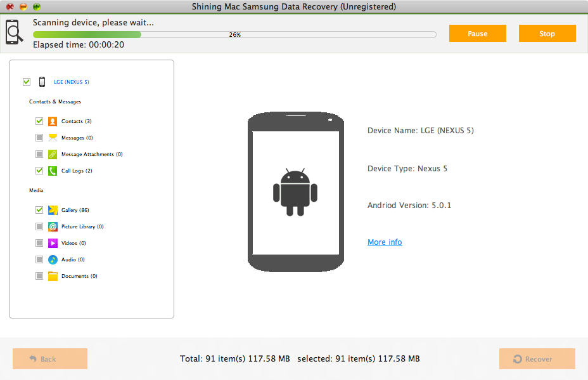Select Picture Library (0) category
The image size is (588, 380).
pos(82,226)
